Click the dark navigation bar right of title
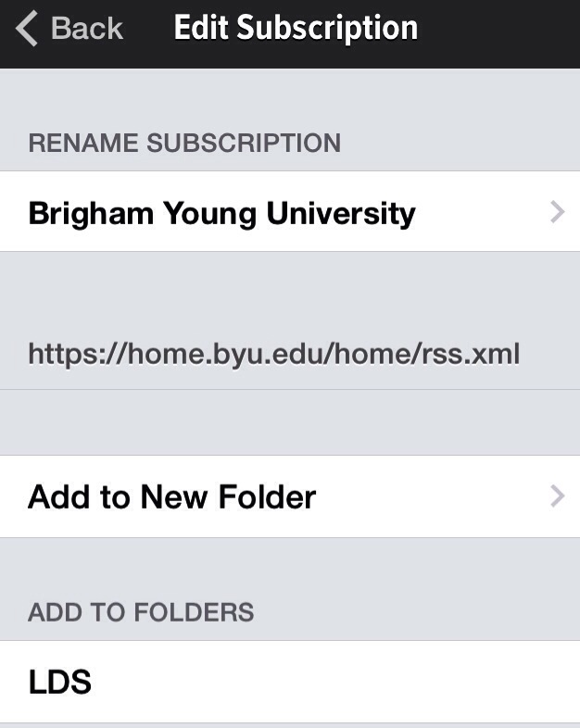The height and width of the screenshot is (728, 580). click(499, 32)
